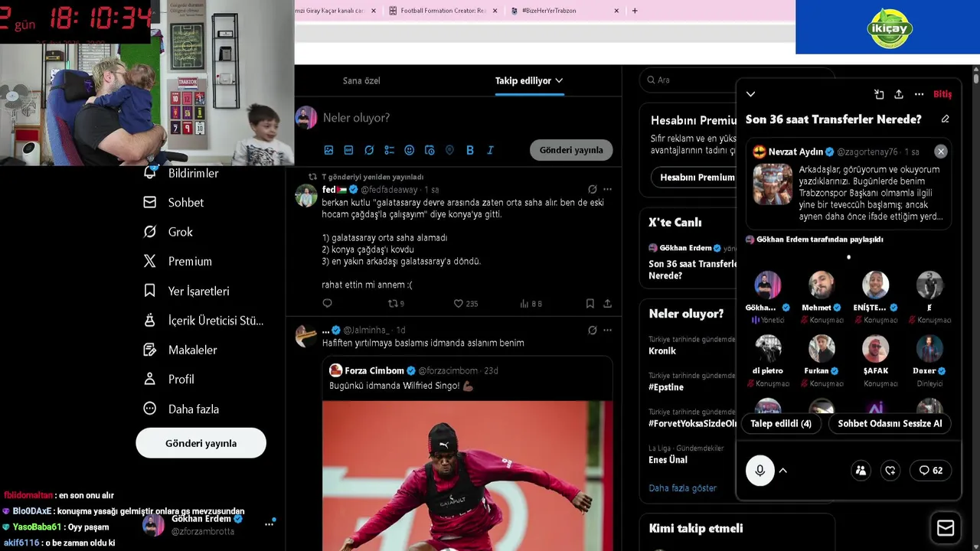Screen dimensions: 980x551
Task: Open Wilfried Singo training photo
Action: pyautogui.click(x=467, y=475)
